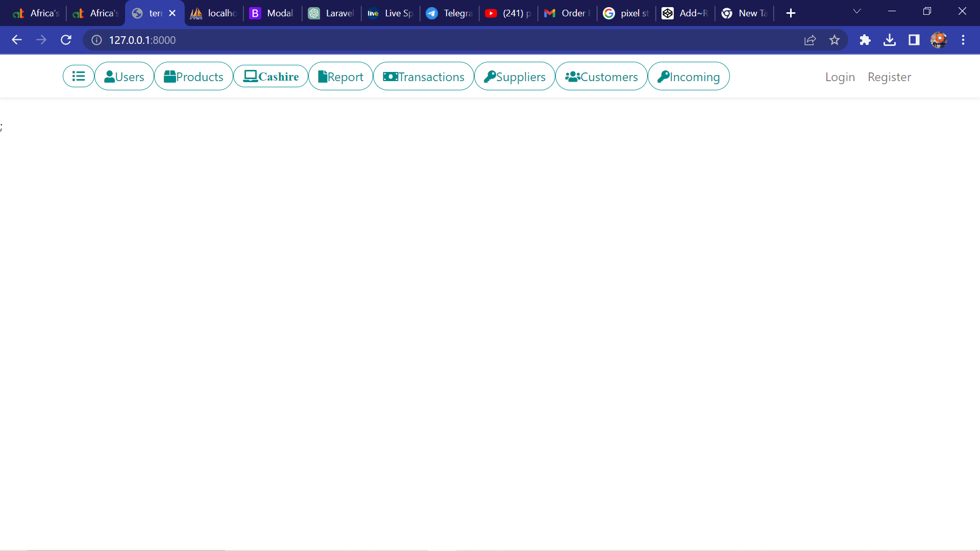This screenshot has height=551, width=980.
Task: Switch to the Google pixel search tab
Action: point(626,13)
